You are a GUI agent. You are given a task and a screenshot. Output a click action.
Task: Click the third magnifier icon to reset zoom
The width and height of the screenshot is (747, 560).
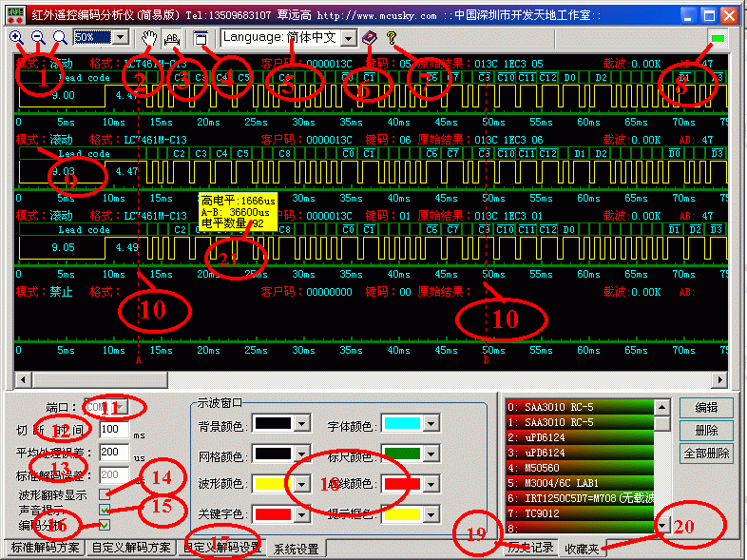coord(59,37)
